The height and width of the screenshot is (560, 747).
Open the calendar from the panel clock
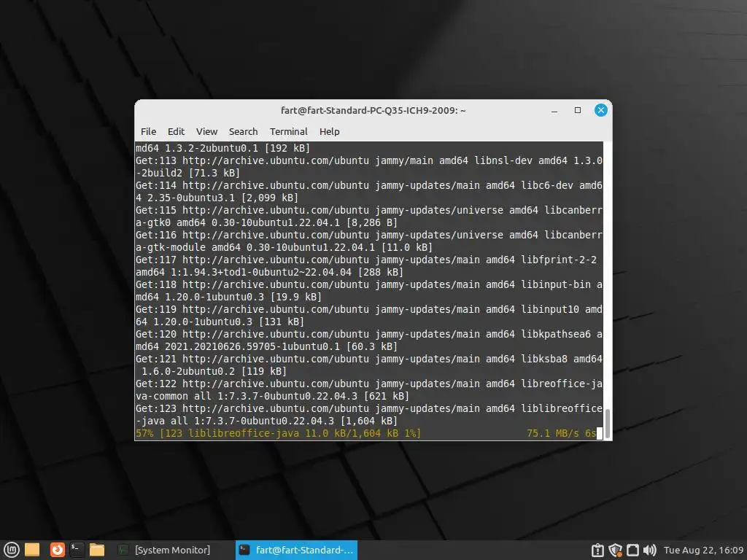703,551
